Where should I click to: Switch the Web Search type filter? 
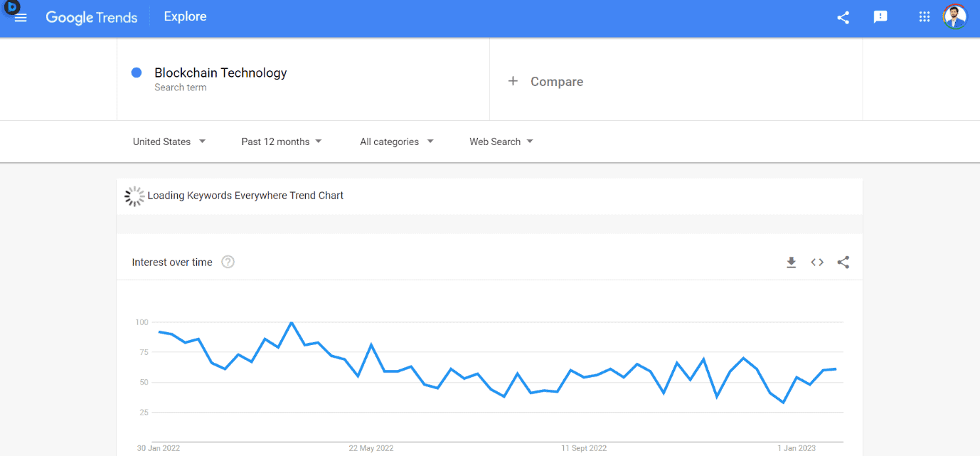click(501, 142)
